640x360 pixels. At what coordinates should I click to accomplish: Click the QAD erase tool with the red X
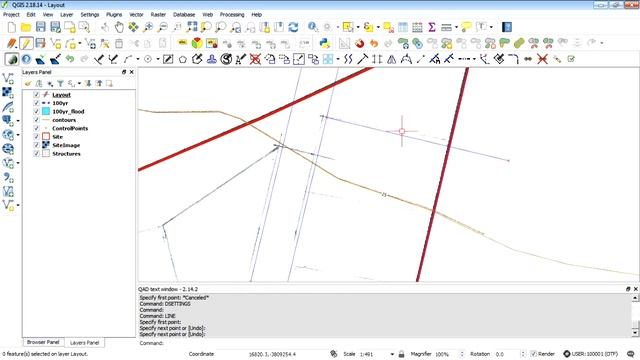pos(255,59)
